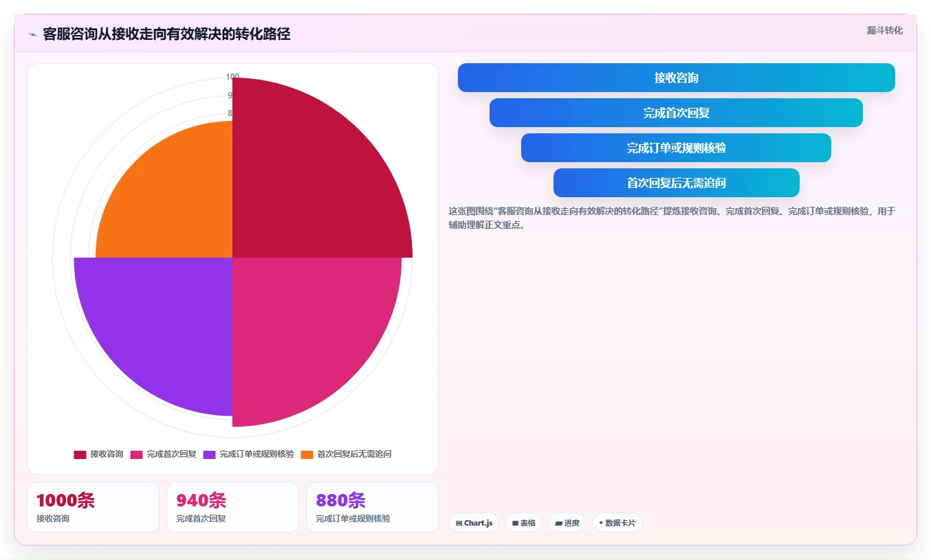
Task: Click the description paragraph under the funnel
Action: [x=672, y=218]
